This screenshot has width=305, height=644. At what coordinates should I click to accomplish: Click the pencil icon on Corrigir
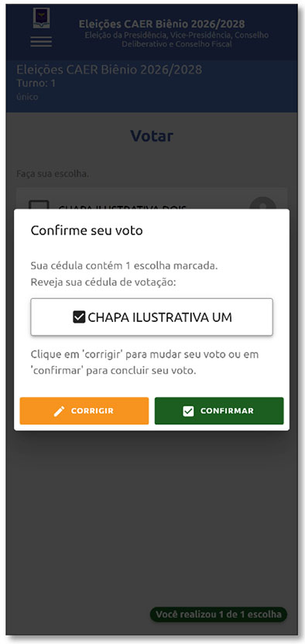coord(60,411)
